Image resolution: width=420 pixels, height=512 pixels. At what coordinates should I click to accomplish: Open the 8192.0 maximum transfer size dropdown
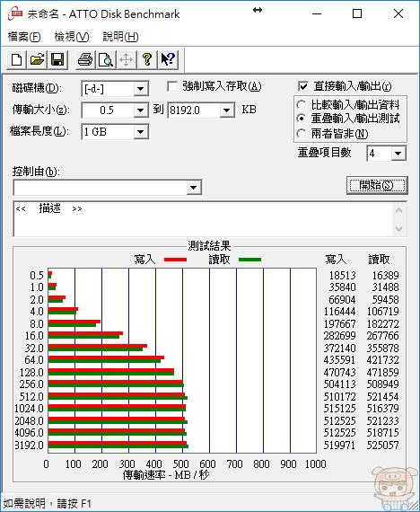[x=226, y=110]
